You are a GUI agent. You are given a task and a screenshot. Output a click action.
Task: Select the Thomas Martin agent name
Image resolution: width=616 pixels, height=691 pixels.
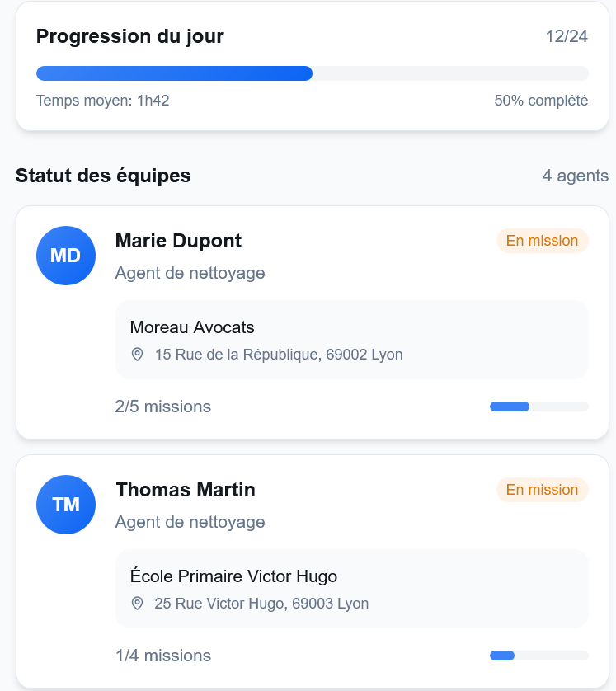click(186, 490)
